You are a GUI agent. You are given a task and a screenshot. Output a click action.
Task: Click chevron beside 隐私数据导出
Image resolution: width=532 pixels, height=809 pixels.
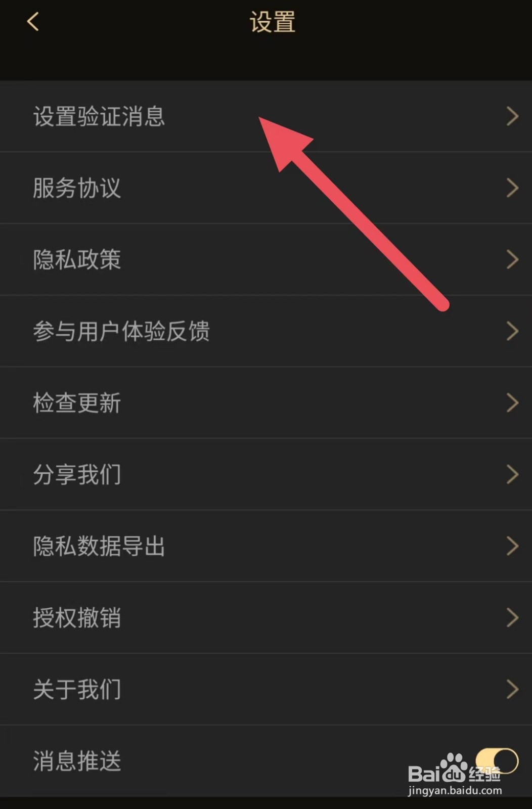[513, 546]
